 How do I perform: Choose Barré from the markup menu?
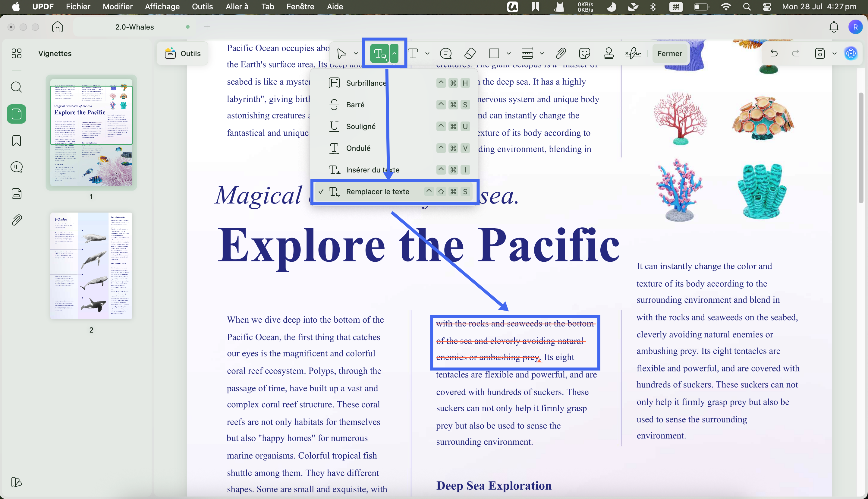click(394, 105)
